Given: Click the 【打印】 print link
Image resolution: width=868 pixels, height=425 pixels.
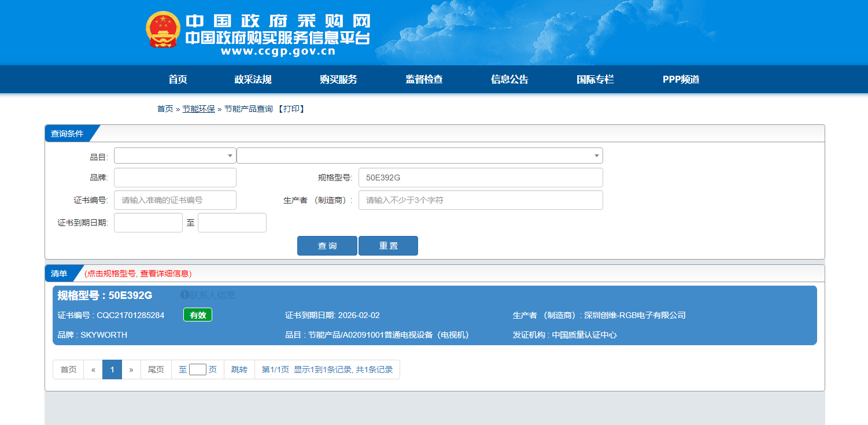Looking at the screenshot, I should pos(291,109).
